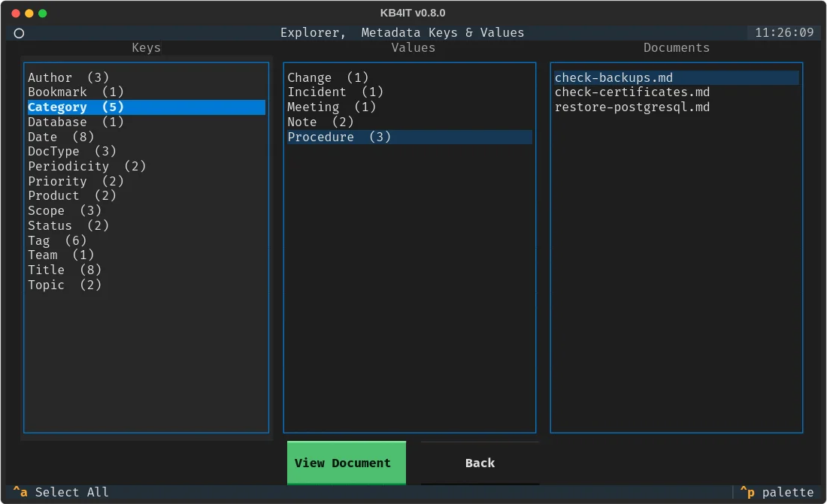Close the KB4IT window with red button

pos(16,14)
